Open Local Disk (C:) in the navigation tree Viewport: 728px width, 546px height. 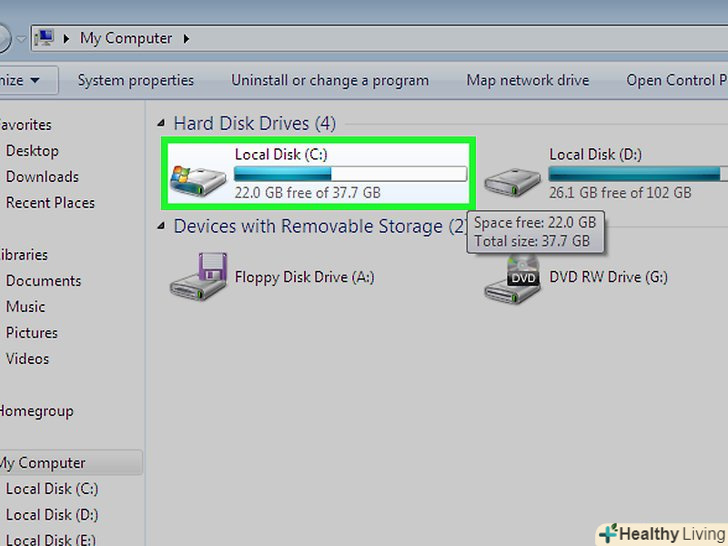[52, 489]
